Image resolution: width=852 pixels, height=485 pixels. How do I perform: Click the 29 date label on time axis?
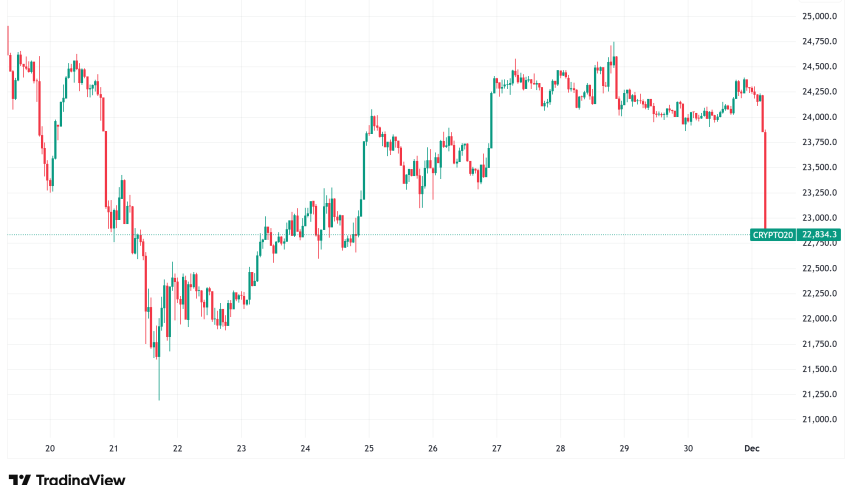(x=625, y=448)
